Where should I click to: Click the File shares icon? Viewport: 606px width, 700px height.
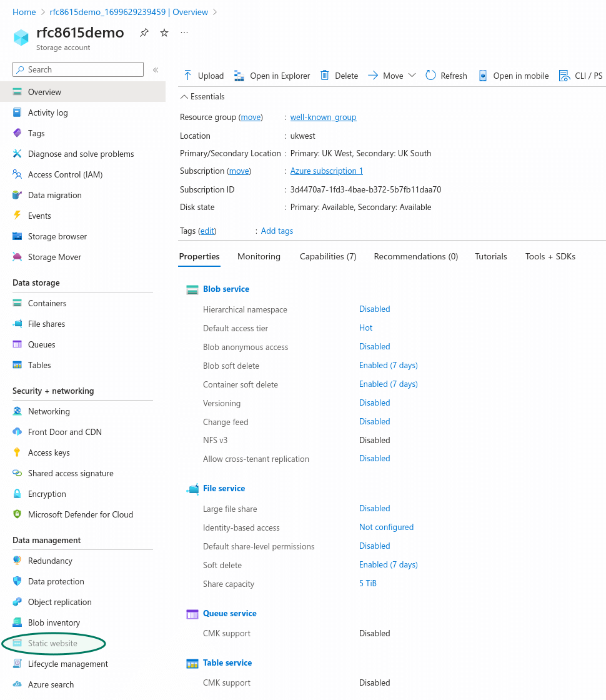pos(17,324)
